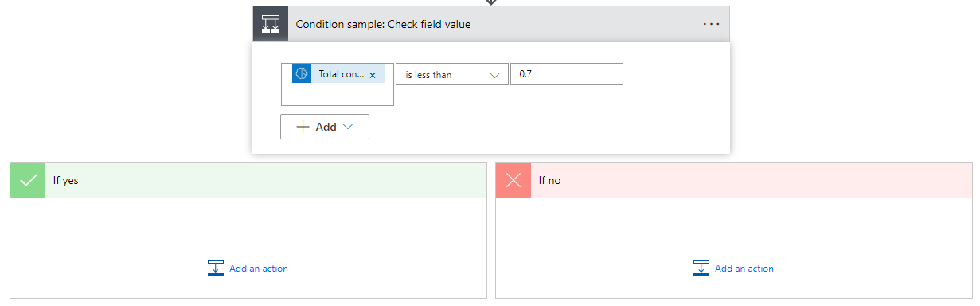Click the 0.7 value input field
This screenshot has width=980, height=306.
click(x=567, y=74)
